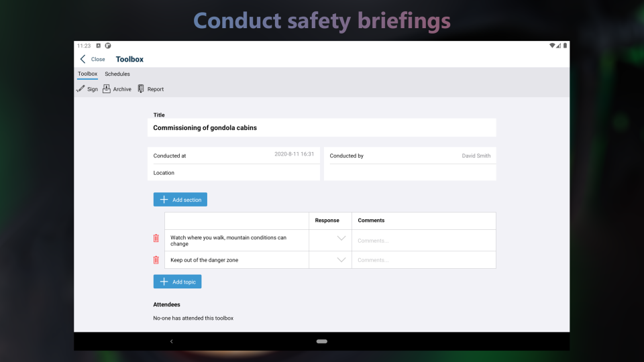Click the Archive icon
The image size is (644, 362).
(107, 88)
